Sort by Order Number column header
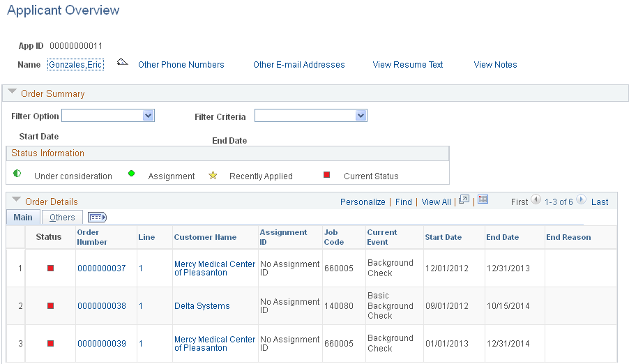The height and width of the screenshot is (364, 629). pos(92,237)
